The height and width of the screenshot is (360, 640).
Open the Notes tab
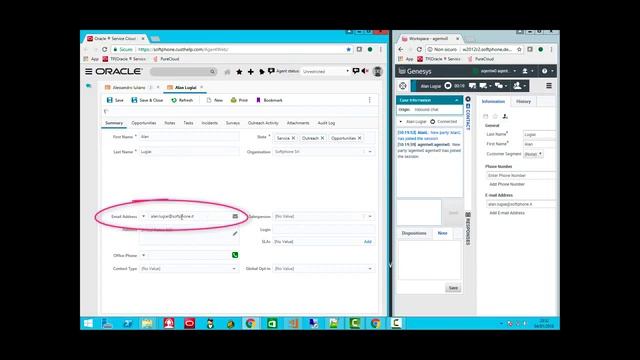click(170, 123)
